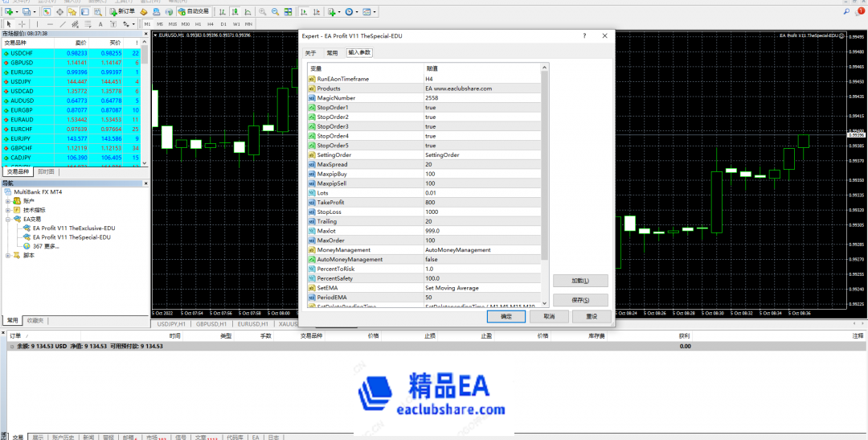Viewport: 868px width, 440px height.
Task: Expand the 技术指标 indicators tree node
Action: click(8, 210)
